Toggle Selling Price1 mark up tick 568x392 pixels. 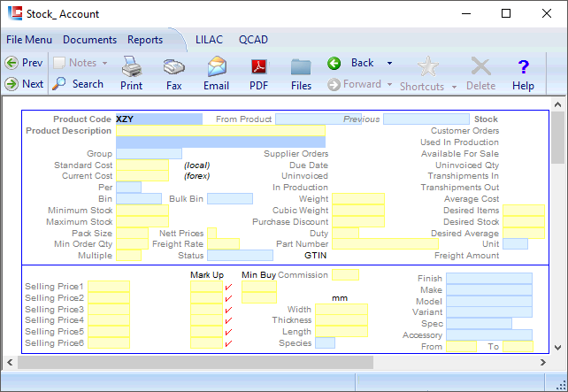tap(228, 287)
